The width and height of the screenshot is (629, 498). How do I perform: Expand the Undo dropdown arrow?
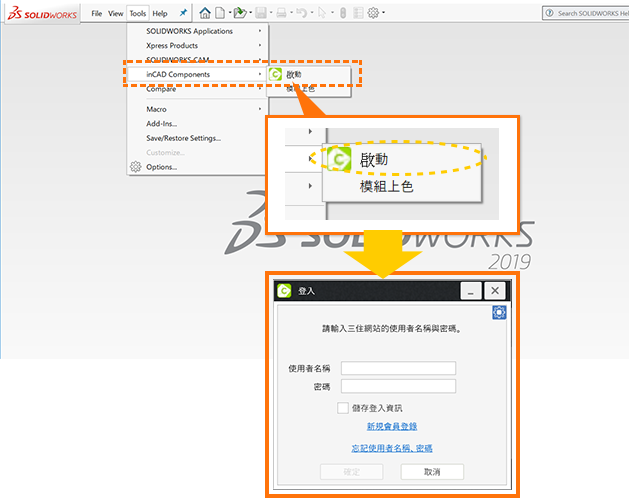pos(312,13)
